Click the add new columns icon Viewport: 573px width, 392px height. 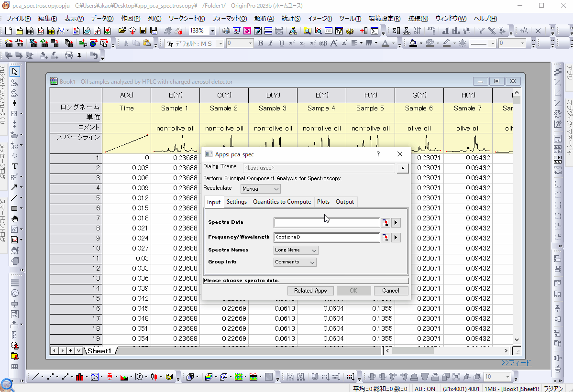click(364, 31)
